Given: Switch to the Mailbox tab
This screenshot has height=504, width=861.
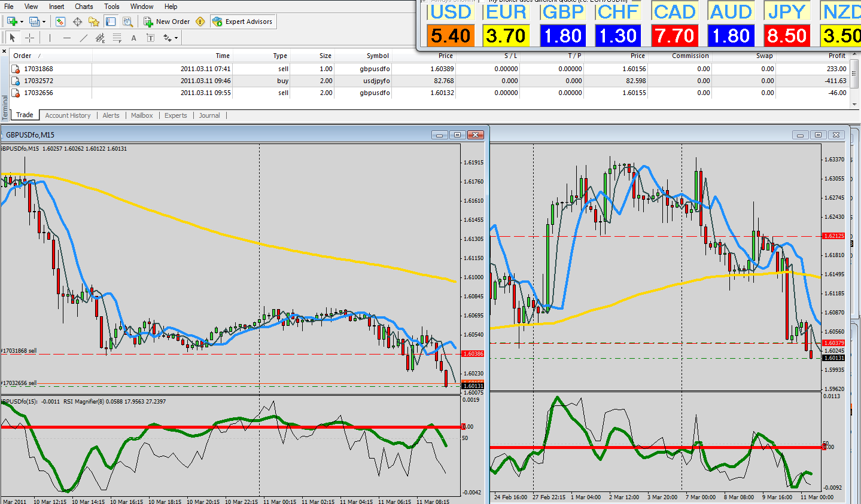Looking at the screenshot, I should pyautogui.click(x=142, y=115).
